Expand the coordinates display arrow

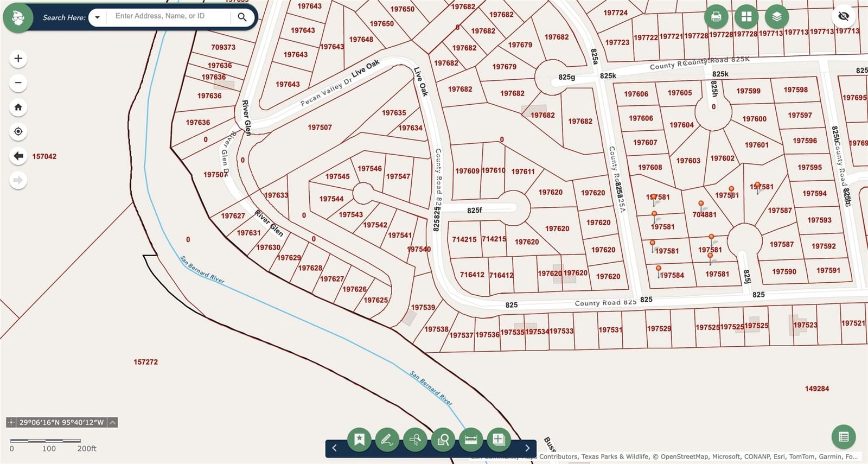tap(112, 422)
